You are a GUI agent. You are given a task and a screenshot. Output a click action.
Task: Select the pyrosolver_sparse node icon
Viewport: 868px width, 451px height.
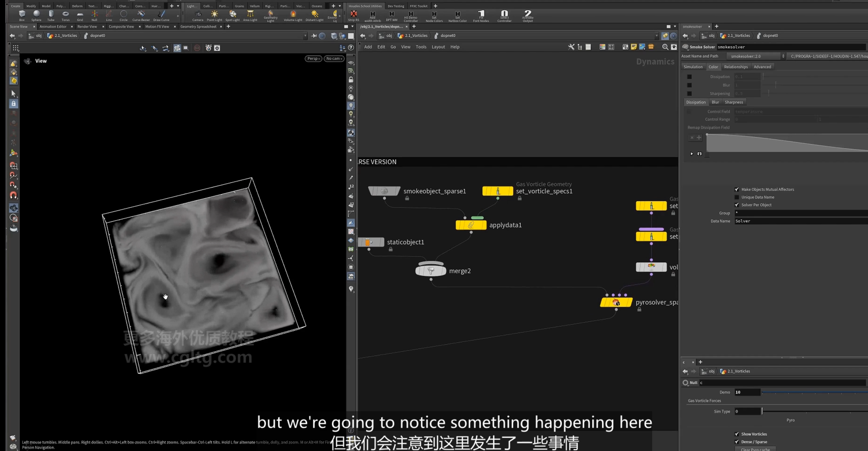pos(616,302)
